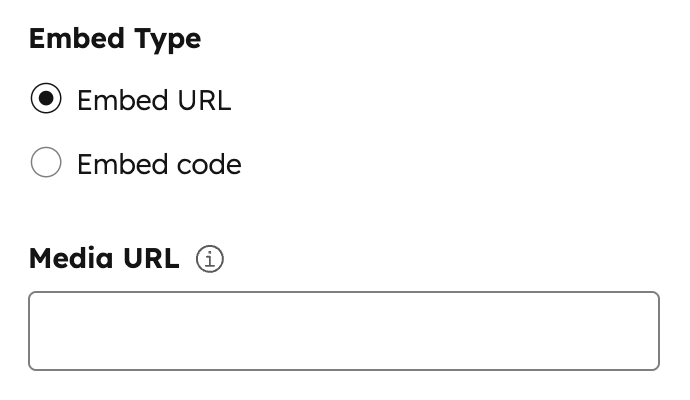
Task: Click the filled radio circle for Embed URL
Action: [x=46, y=100]
